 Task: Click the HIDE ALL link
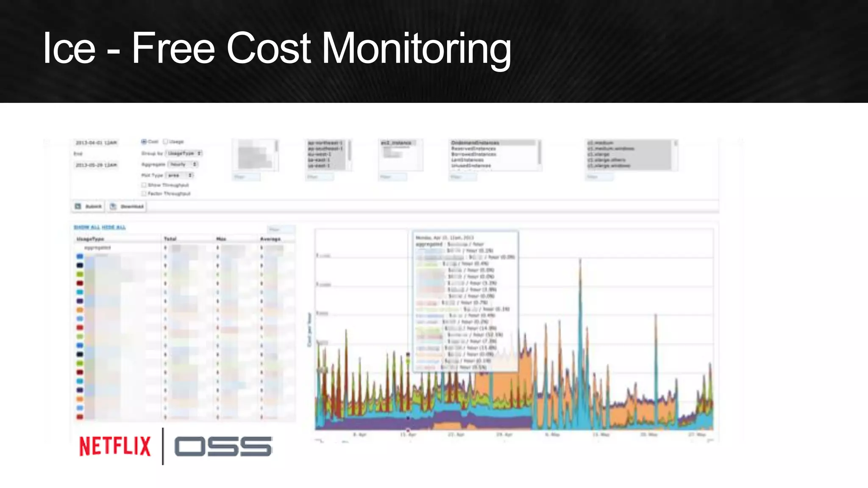114,227
